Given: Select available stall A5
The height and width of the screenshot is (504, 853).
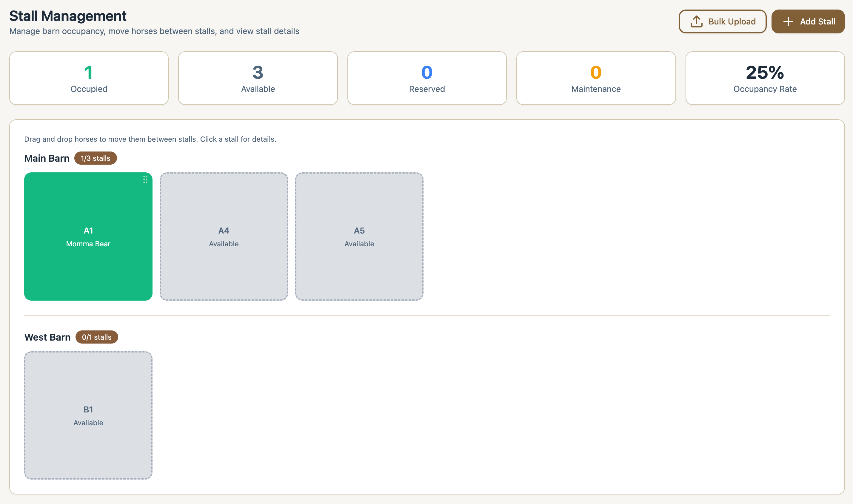Looking at the screenshot, I should click(359, 236).
